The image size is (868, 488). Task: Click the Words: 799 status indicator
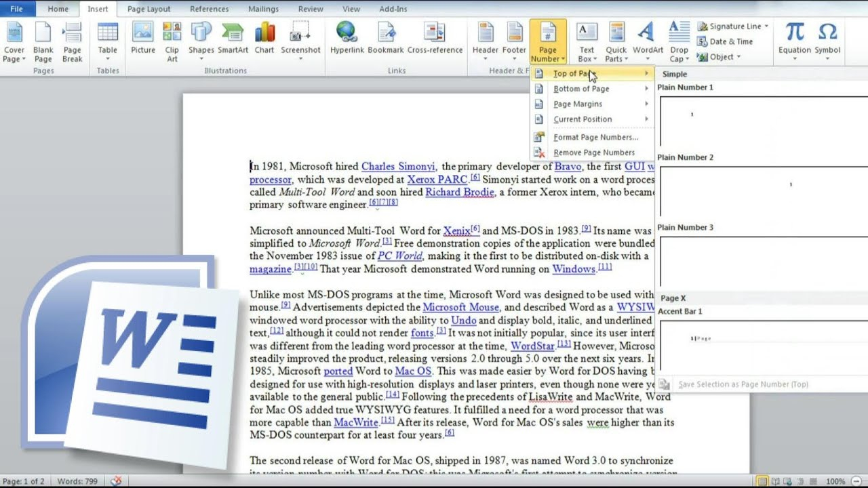pyautogui.click(x=77, y=481)
